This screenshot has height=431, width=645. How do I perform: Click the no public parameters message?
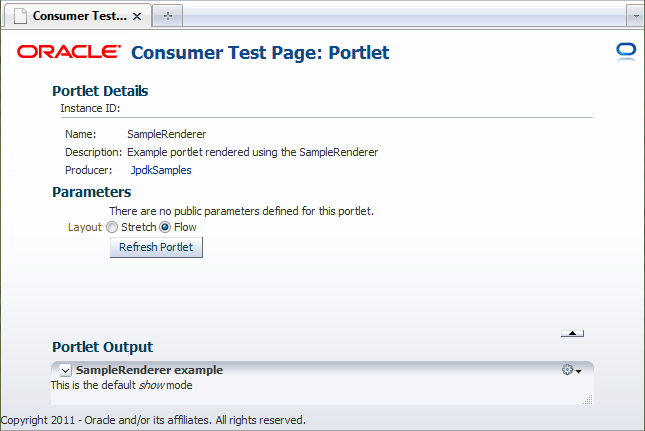pos(241,211)
